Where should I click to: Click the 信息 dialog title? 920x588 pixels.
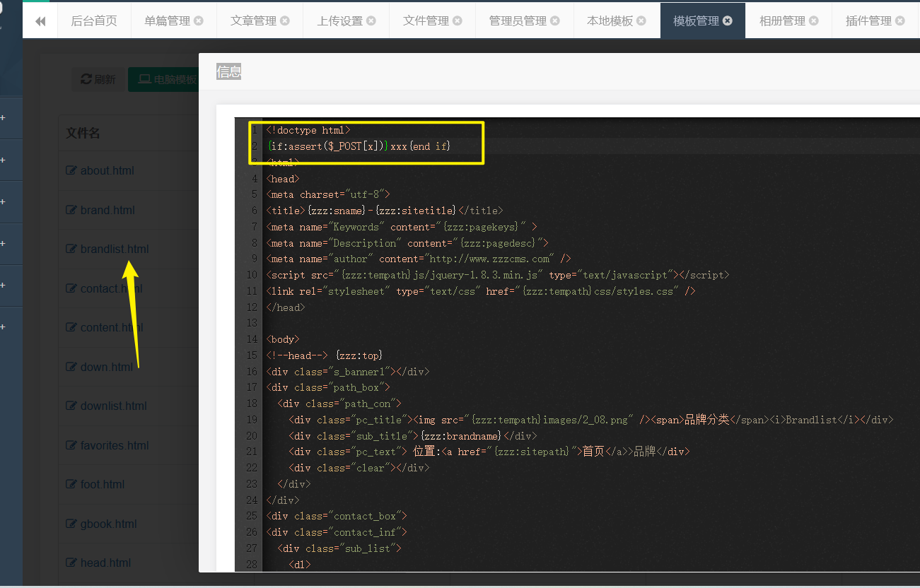coord(228,71)
